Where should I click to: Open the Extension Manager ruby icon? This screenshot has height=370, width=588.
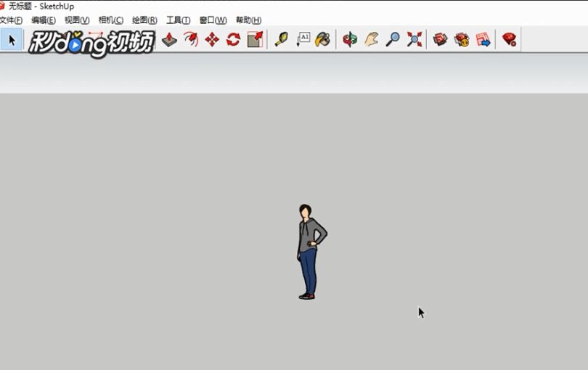pyautogui.click(x=510, y=39)
